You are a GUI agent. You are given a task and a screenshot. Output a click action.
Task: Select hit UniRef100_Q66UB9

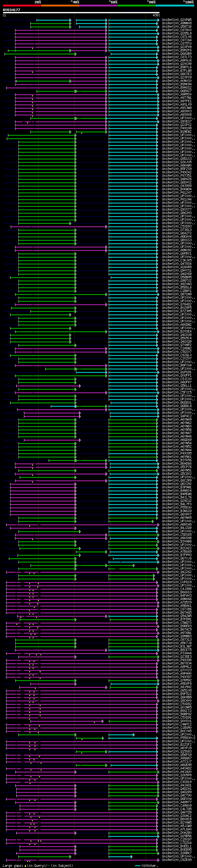click(176, 54)
